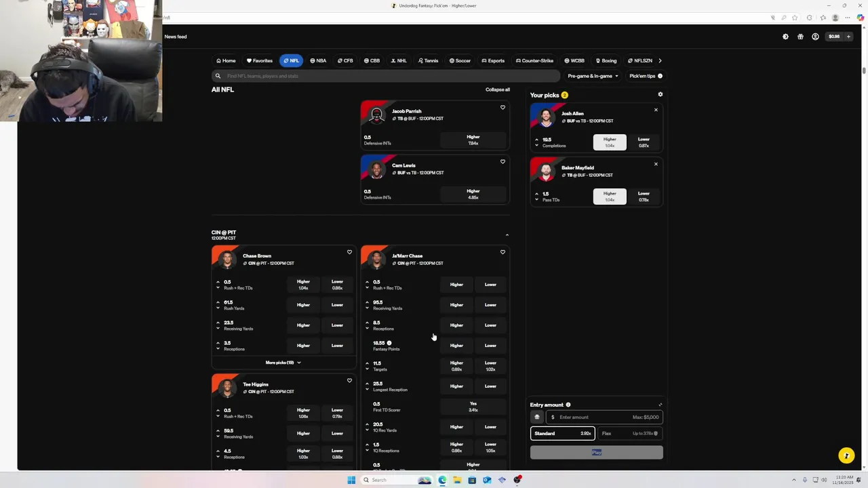Click the Play button
Viewport: 868px width, 488px height.
pos(597,452)
